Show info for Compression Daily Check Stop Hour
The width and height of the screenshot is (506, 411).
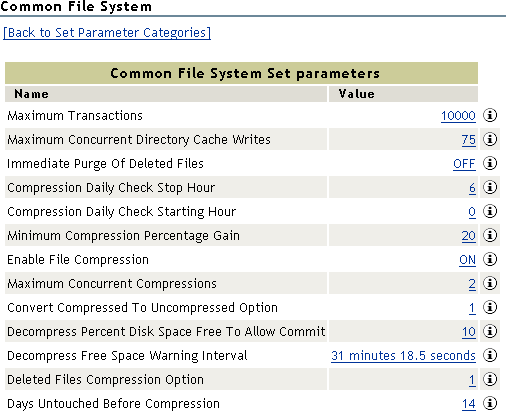(x=490, y=187)
